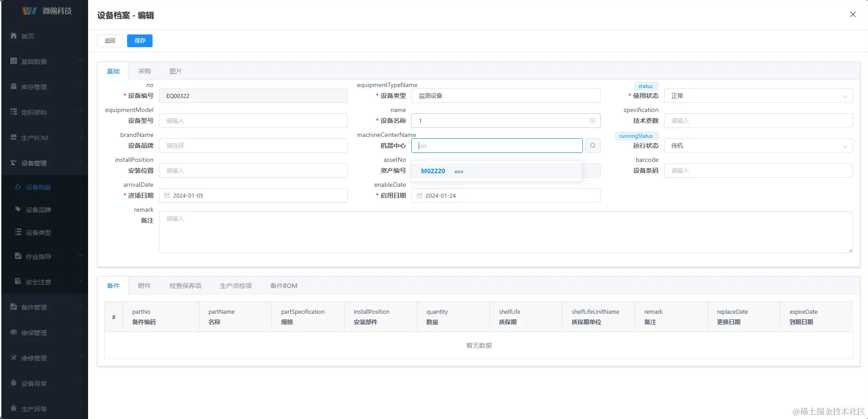868x419 pixels.
Task: Open 首页 in the sidebar
Action: click(44, 36)
